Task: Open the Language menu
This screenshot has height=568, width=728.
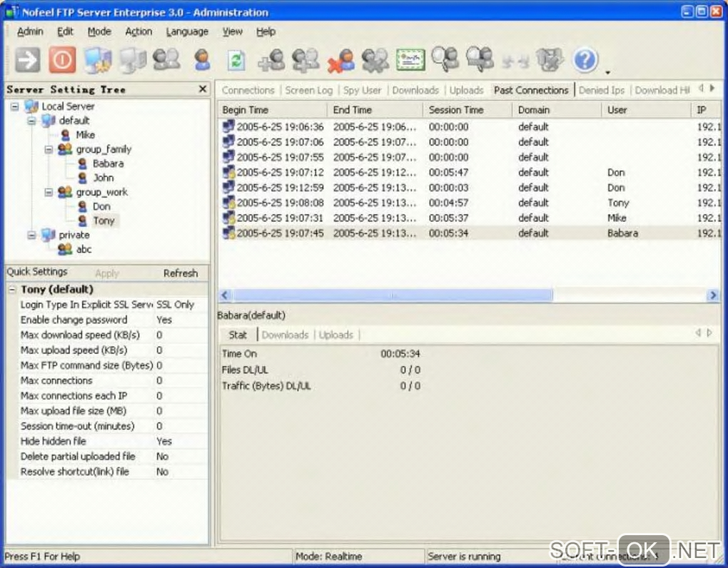Action: tap(187, 31)
